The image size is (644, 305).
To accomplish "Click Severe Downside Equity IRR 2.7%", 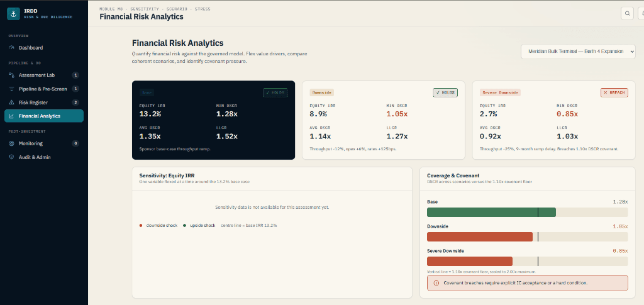I will pos(488,114).
